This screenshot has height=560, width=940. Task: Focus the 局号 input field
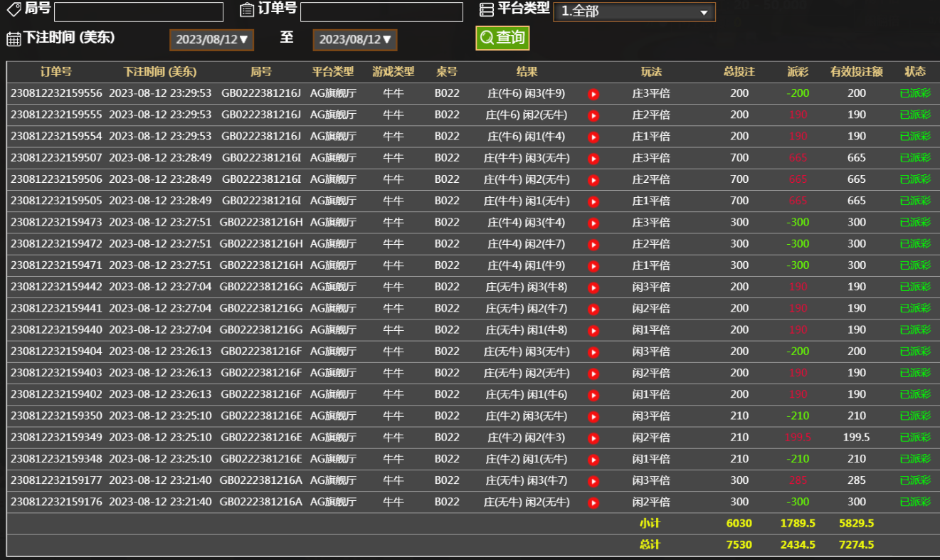pyautogui.click(x=139, y=12)
